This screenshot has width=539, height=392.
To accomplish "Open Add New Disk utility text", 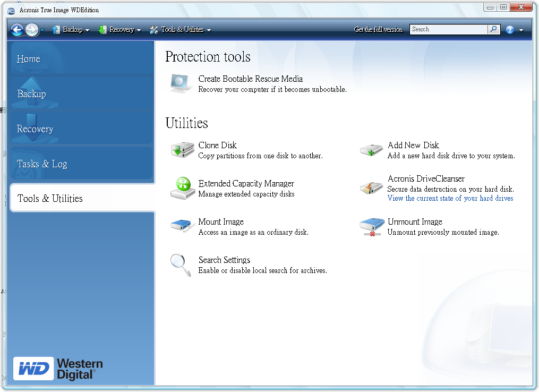I will pyautogui.click(x=413, y=145).
